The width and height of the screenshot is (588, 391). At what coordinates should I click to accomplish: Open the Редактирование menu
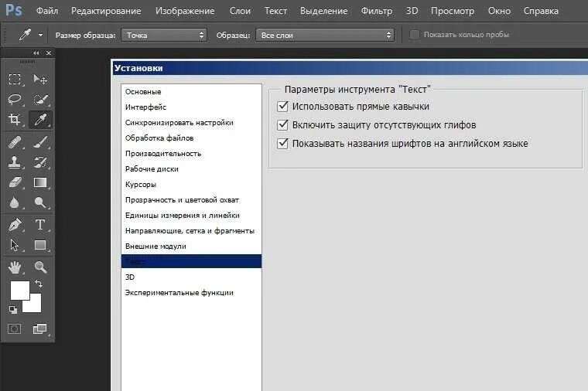pyautogui.click(x=106, y=11)
